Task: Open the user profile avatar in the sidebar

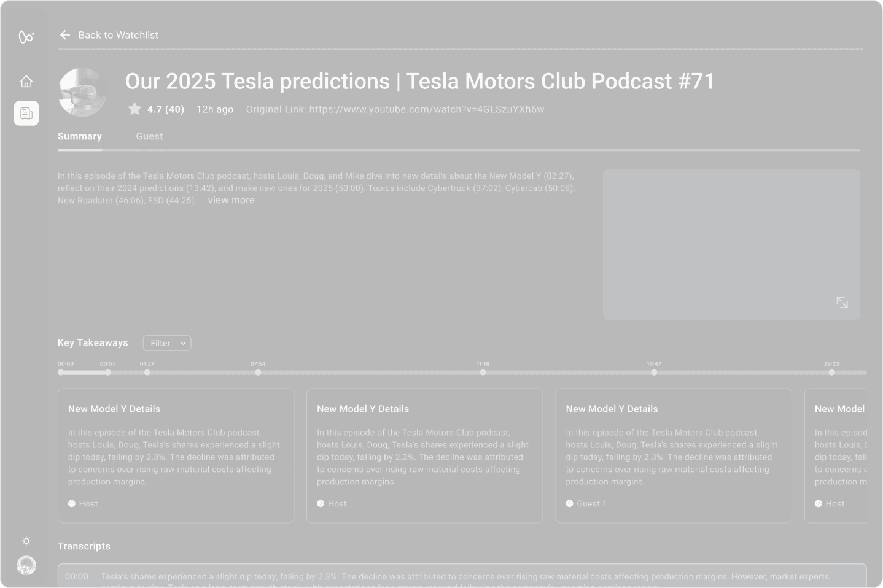Action: (x=26, y=565)
